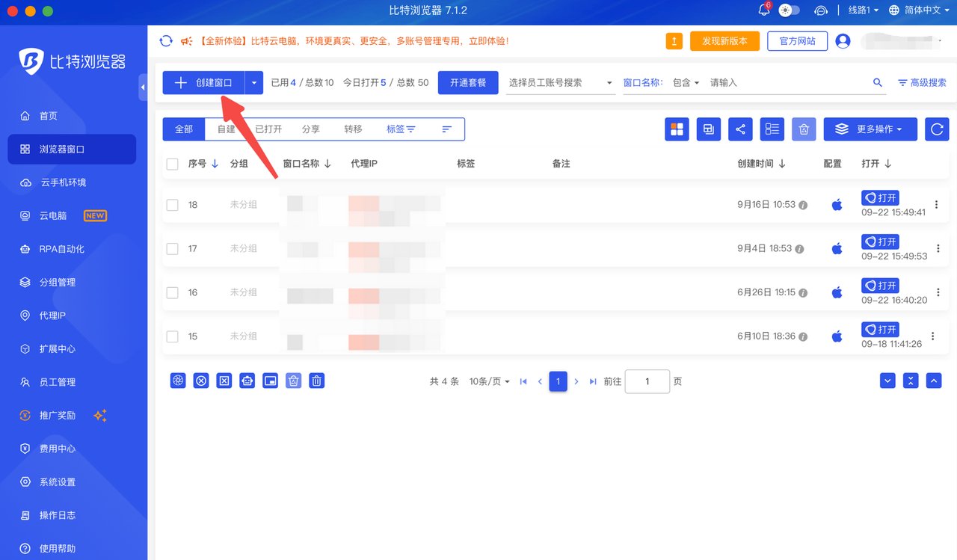Check the checkbox for row 16
This screenshot has height=560, width=957.
pyautogui.click(x=172, y=293)
